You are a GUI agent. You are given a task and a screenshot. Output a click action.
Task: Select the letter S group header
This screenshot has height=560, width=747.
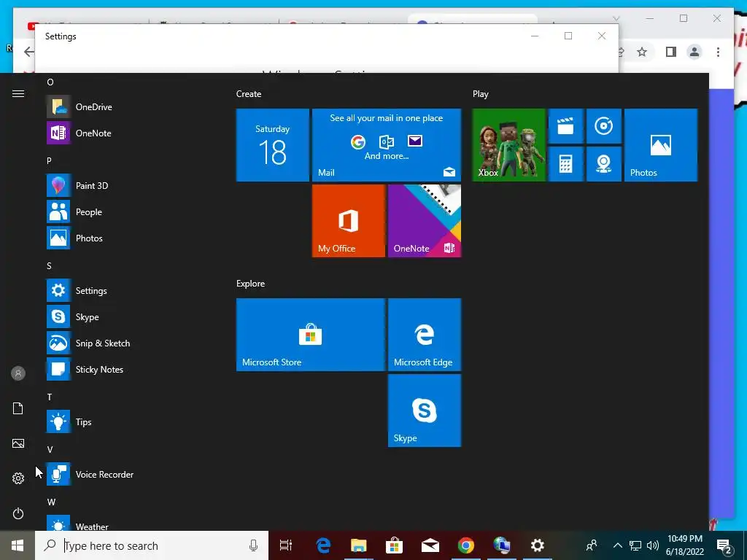[x=49, y=265]
